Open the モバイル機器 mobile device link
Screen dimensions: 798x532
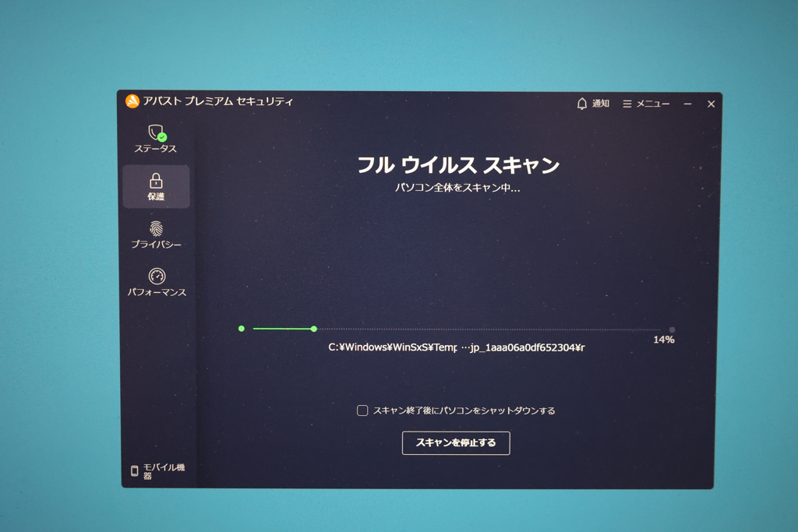[x=157, y=471]
